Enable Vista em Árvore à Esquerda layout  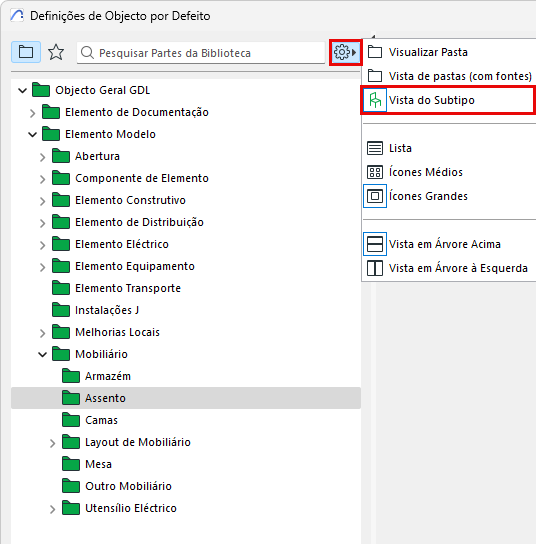pos(375,268)
